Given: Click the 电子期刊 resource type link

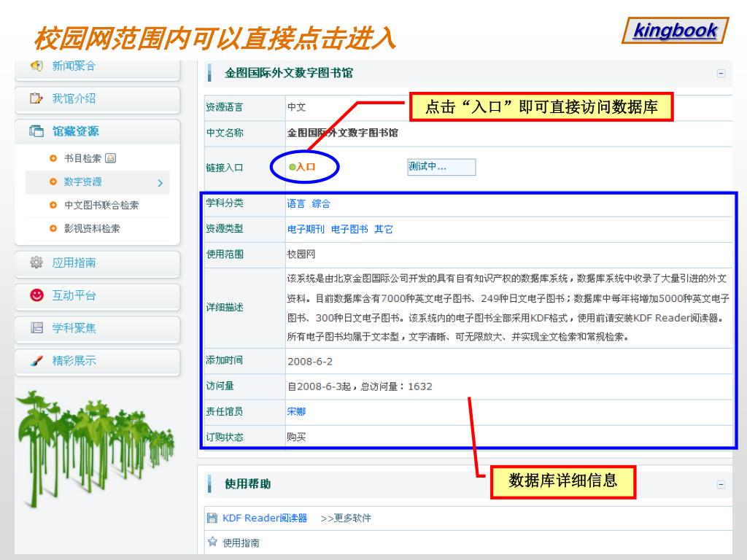Looking at the screenshot, I should (x=306, y=230).
